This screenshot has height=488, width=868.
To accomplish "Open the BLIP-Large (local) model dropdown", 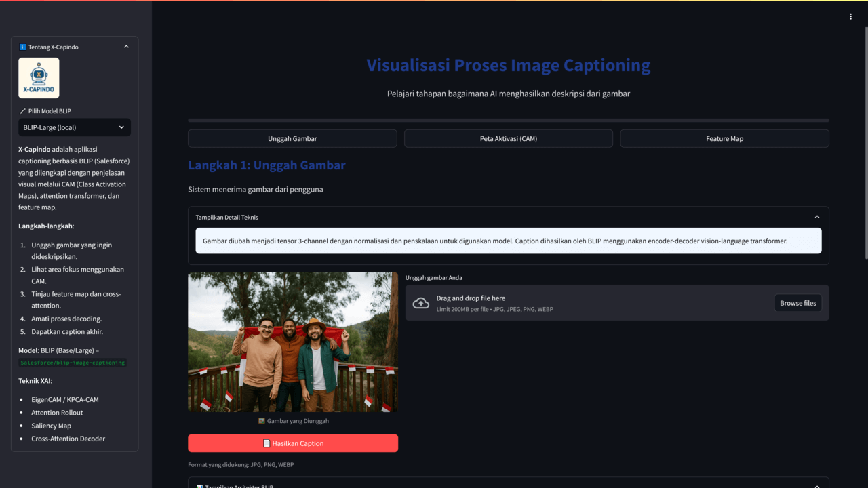I will pyautogui.click(x=75, y=127).
